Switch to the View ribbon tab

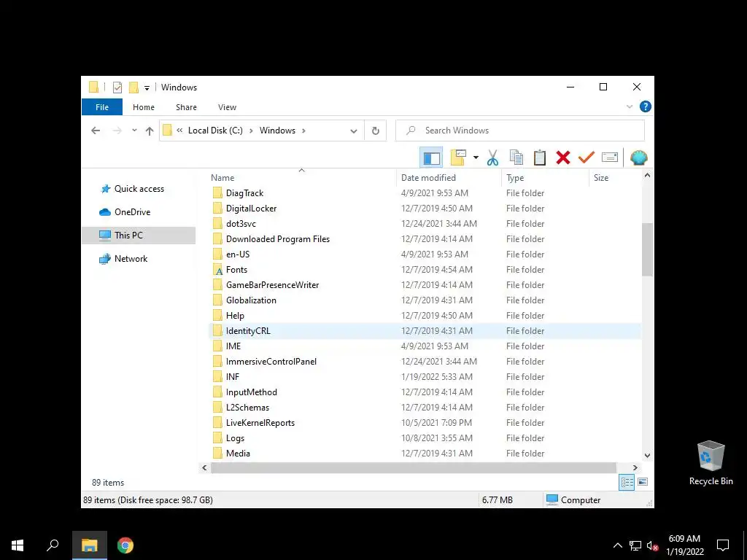tap(228, 107)
